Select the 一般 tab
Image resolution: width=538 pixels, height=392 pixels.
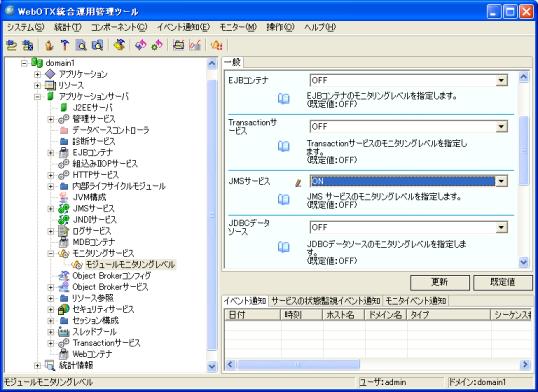233,62
